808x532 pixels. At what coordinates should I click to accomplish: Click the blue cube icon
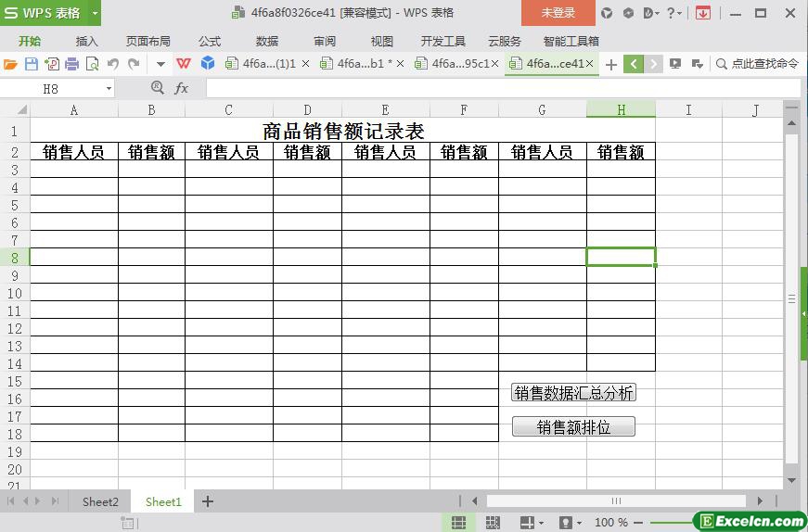(x=208, y=63)
